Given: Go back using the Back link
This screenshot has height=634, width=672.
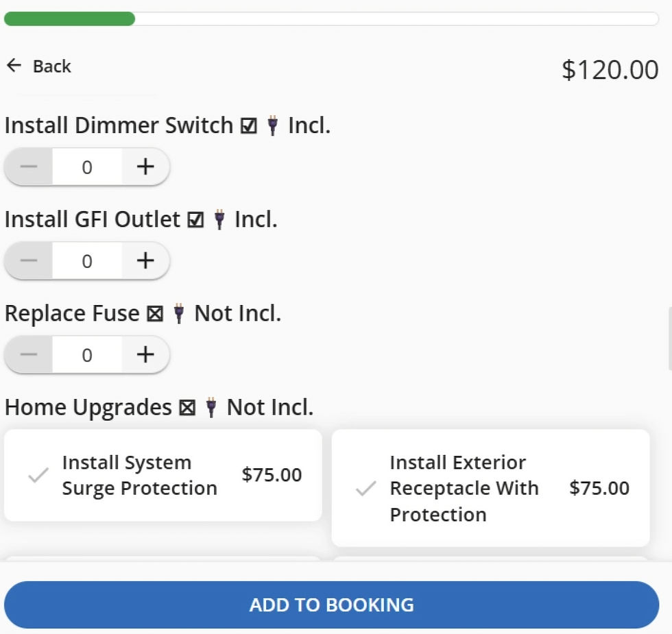Looking at the screenshot, I should pyautogui.click(x=51, y=66).
